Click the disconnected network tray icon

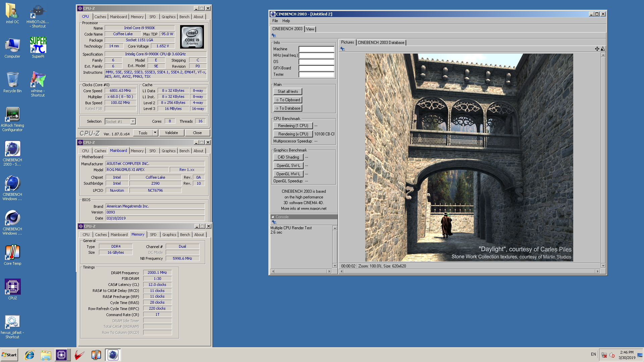[x=604, y=355]
